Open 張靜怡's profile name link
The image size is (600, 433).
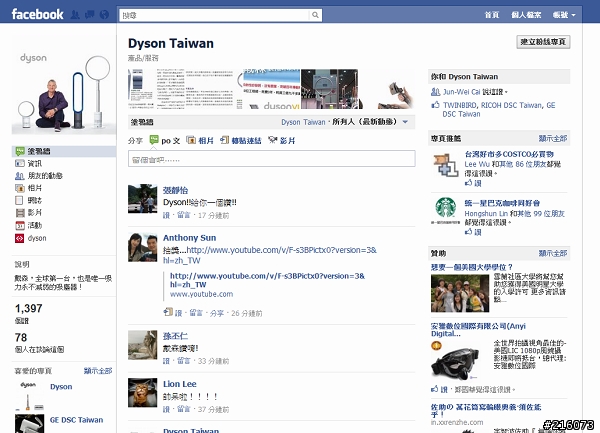click(x=175, y=190)
